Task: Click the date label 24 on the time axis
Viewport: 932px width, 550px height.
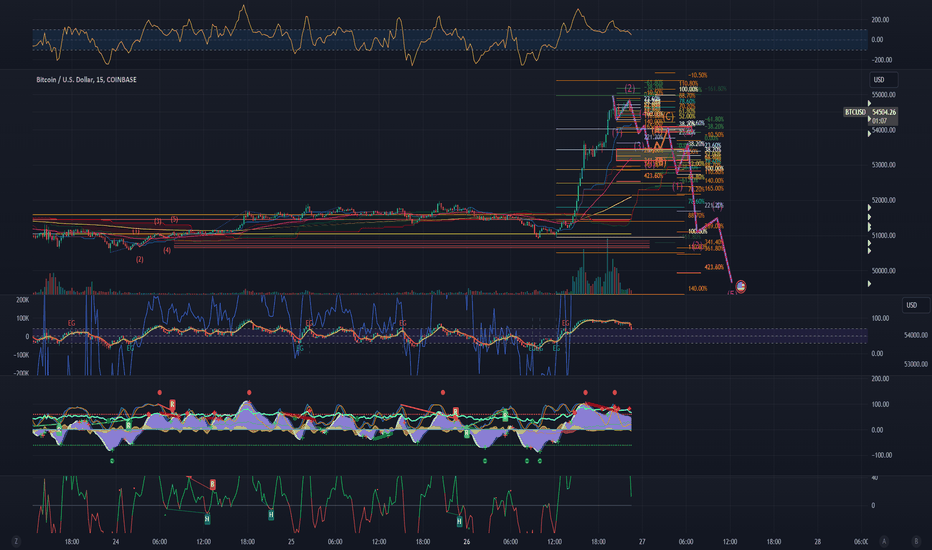Action: [116, 542]
